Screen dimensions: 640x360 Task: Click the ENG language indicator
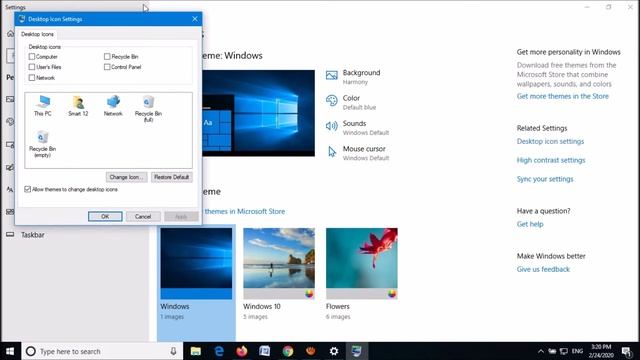coord(577,351)
